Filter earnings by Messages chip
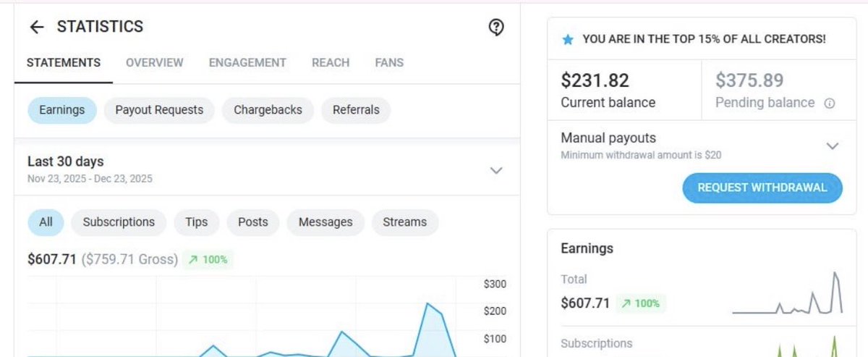 pos(325,222)
